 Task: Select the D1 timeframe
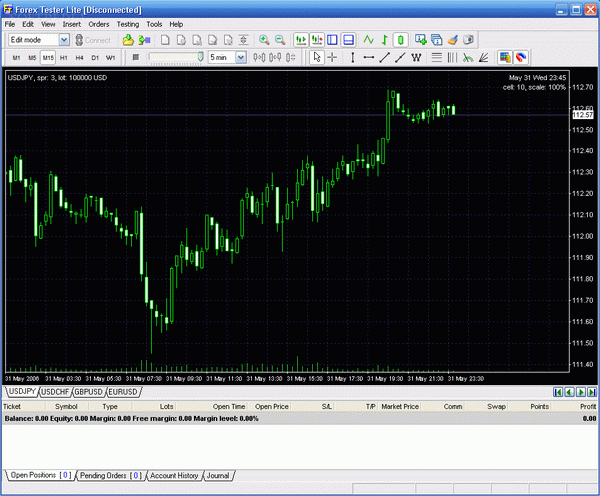coord(95,58)
